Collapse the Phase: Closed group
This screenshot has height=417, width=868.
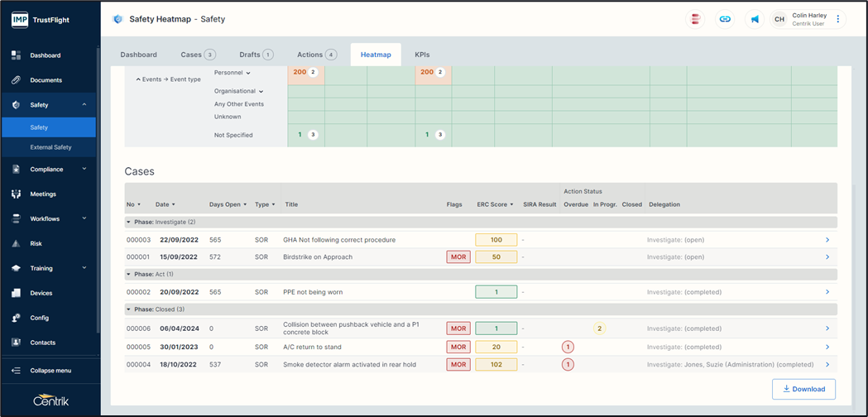[x=128, y=309]
